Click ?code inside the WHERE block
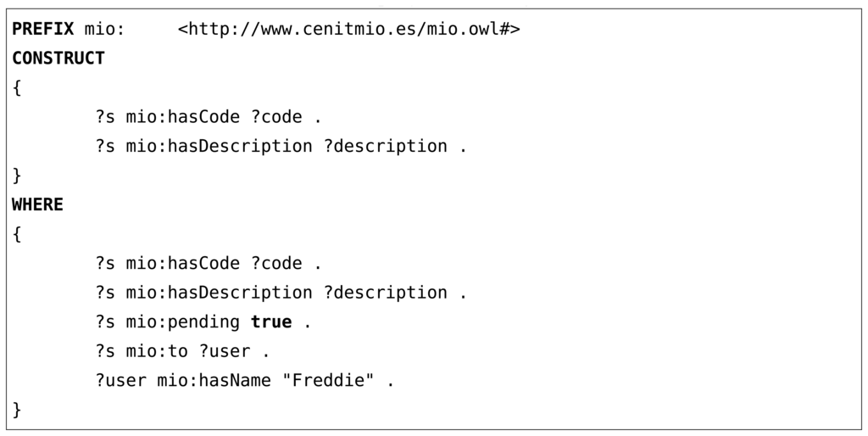Viewport: 868px width, 436px height. pos(276,264)
